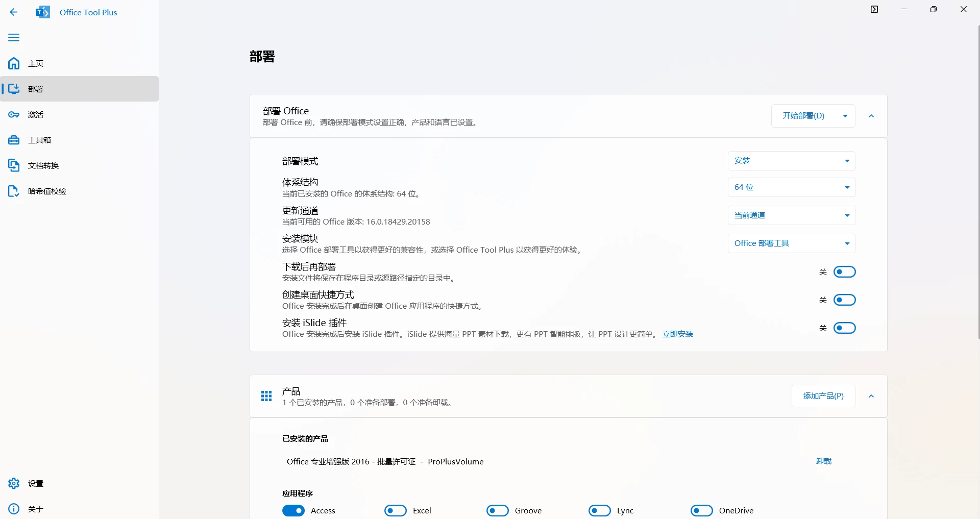This screenshot has width=980, height=519.
Task: Open 关于 page
Action: pyautogui.click(x=80, y=509)
